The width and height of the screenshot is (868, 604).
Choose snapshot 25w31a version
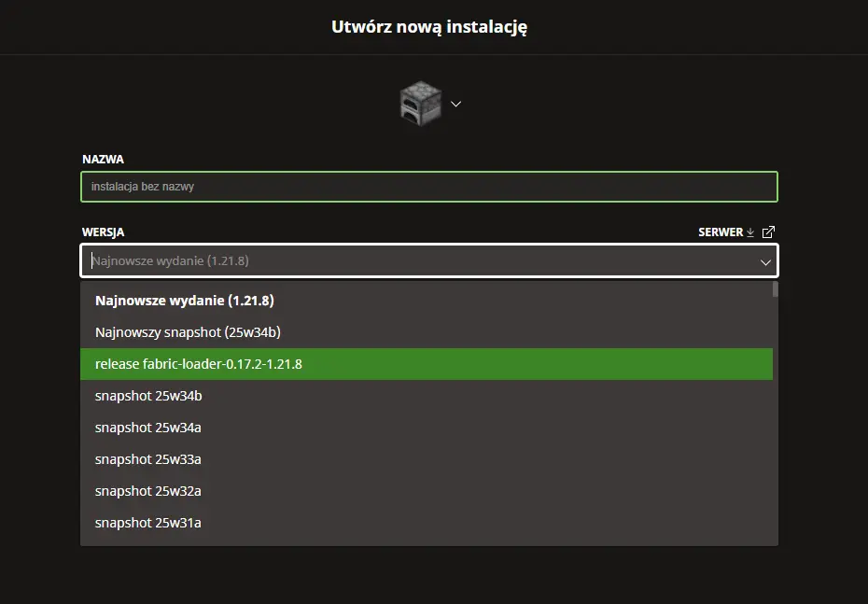tap(427, 523)
